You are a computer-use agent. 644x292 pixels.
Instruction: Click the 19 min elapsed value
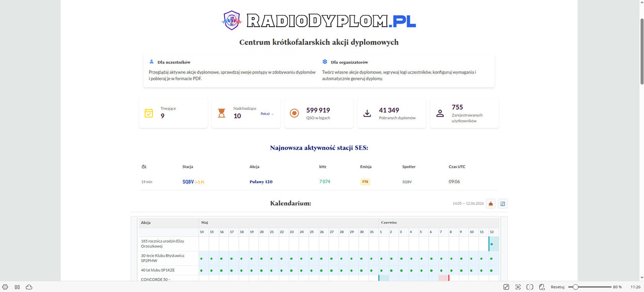click(x=147, y=182)
